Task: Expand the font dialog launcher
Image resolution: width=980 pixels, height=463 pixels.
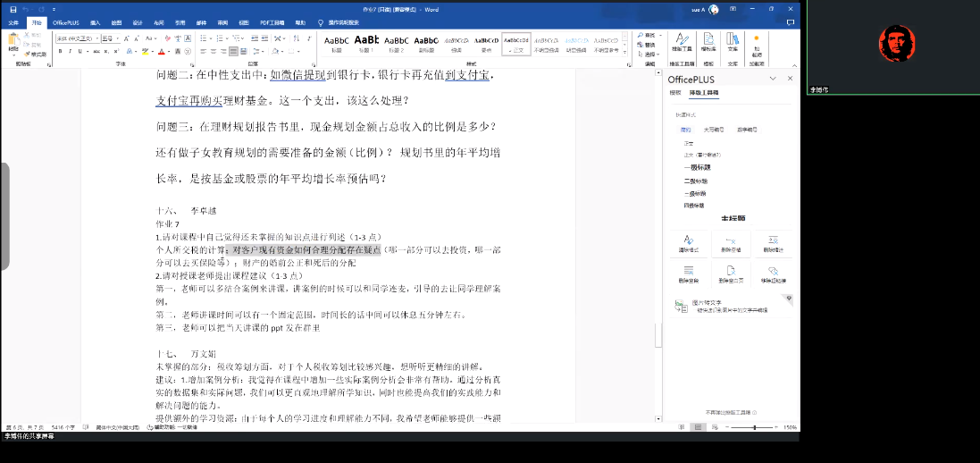Action: point(191,63)
